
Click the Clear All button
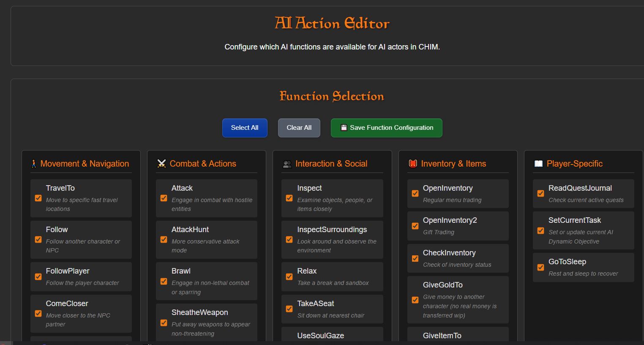point(299,128)
